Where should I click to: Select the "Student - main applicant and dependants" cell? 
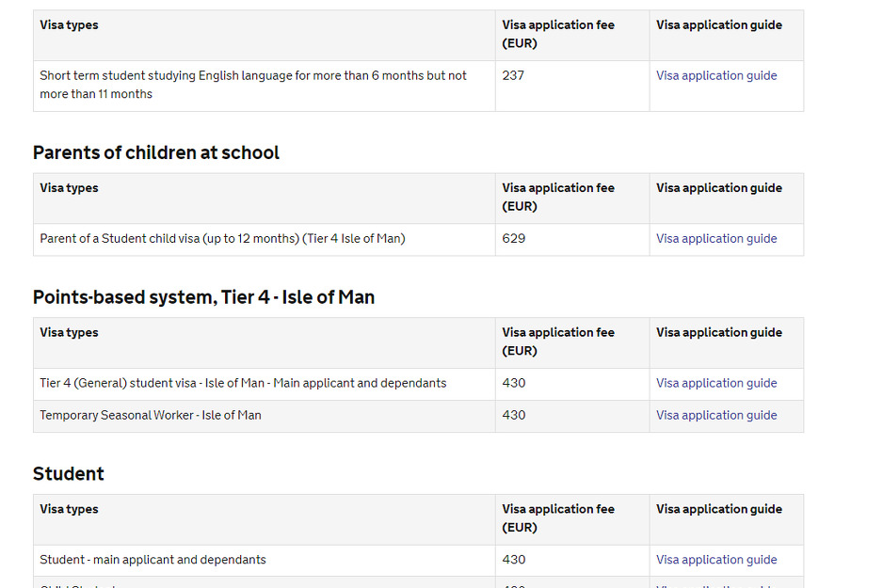coord(265,561)
